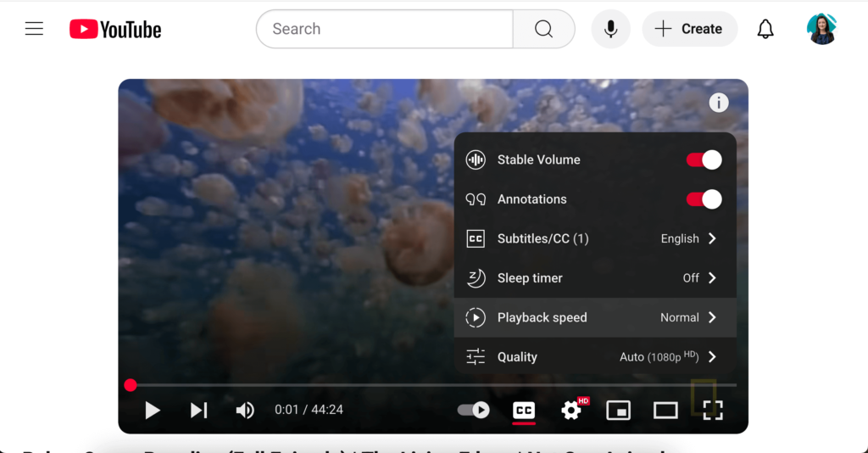Open the Sleep timer menu item
The width and height of the screenshot is (868, 453).
(x=595, y=278)
